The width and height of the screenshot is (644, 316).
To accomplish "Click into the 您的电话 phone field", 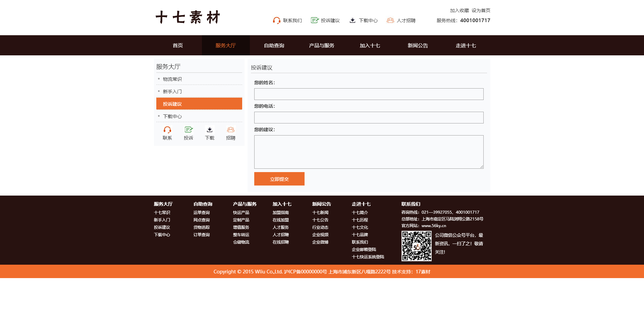I will point(369,118).
